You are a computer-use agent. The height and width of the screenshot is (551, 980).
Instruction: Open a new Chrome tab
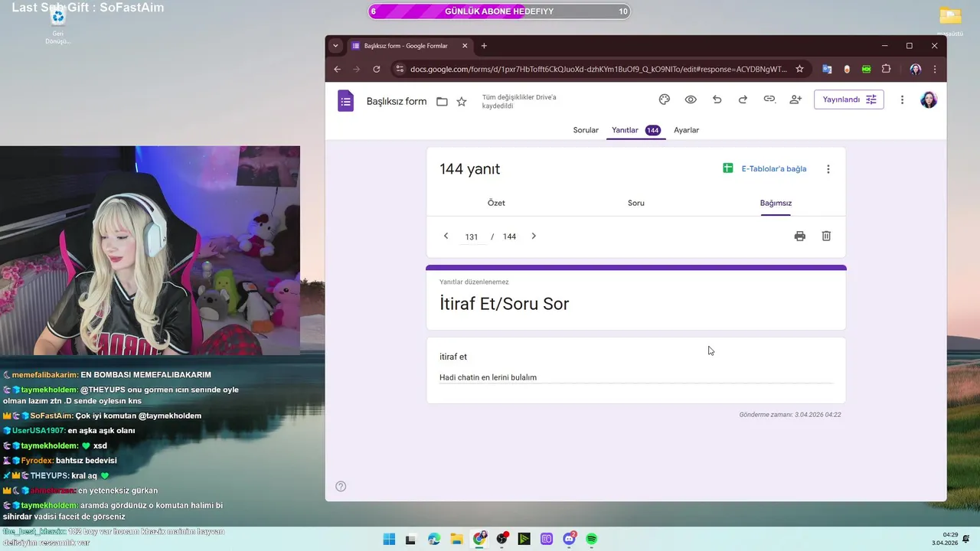coord(484,46)
